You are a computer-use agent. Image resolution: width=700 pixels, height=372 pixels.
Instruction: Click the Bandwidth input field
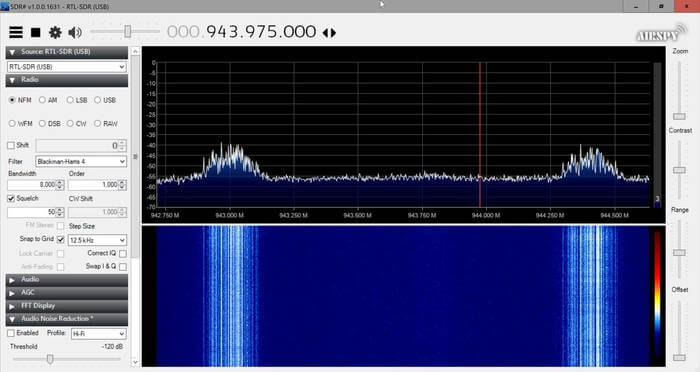[x=32, y=185]
